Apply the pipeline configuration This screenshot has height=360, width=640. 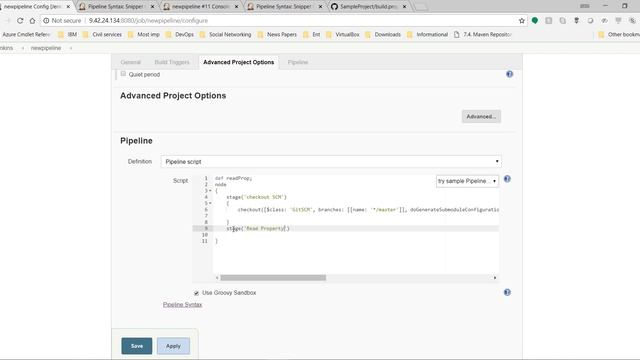[173, 346]
